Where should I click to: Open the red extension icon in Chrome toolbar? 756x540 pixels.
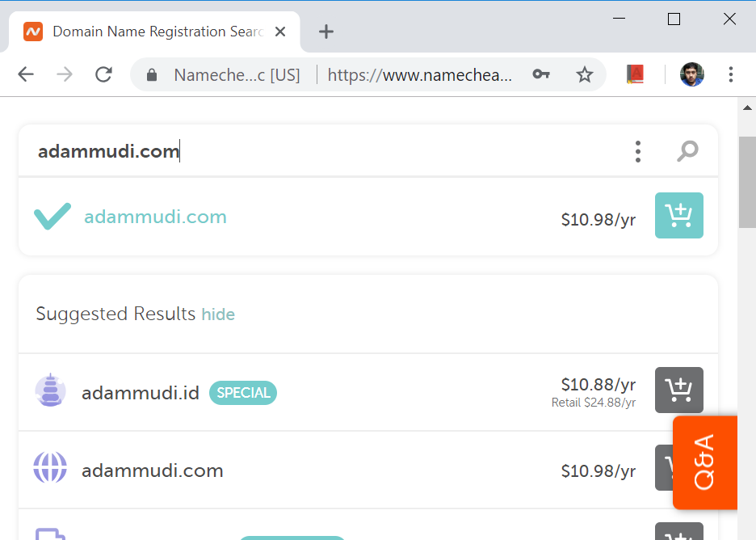pos(636,74)
